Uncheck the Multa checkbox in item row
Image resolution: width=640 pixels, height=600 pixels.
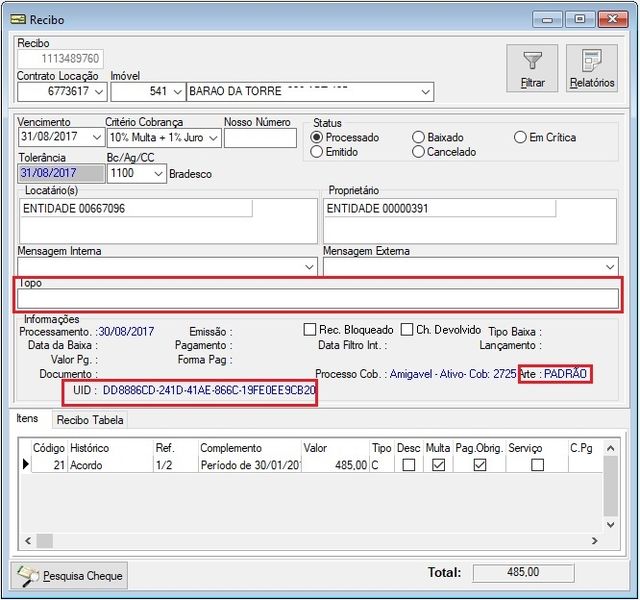point(438,465)
